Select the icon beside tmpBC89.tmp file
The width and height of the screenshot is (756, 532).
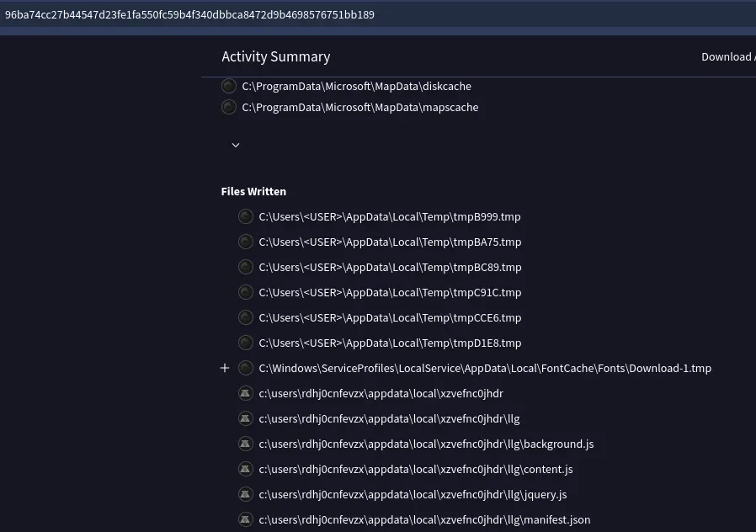(245, 267)
